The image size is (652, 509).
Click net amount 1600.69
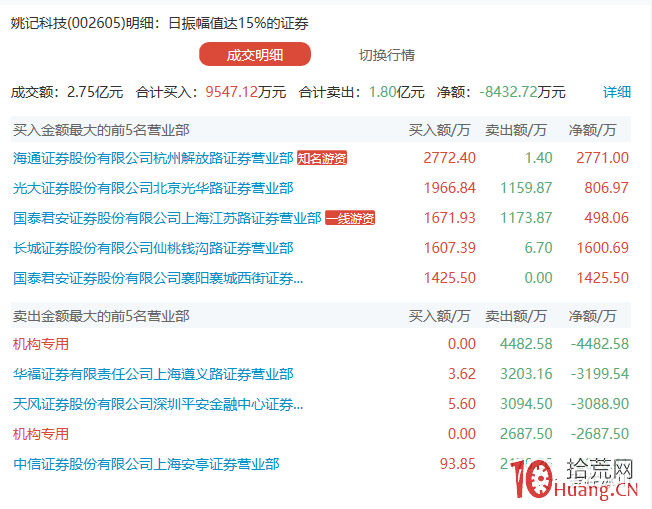[603, 248]
